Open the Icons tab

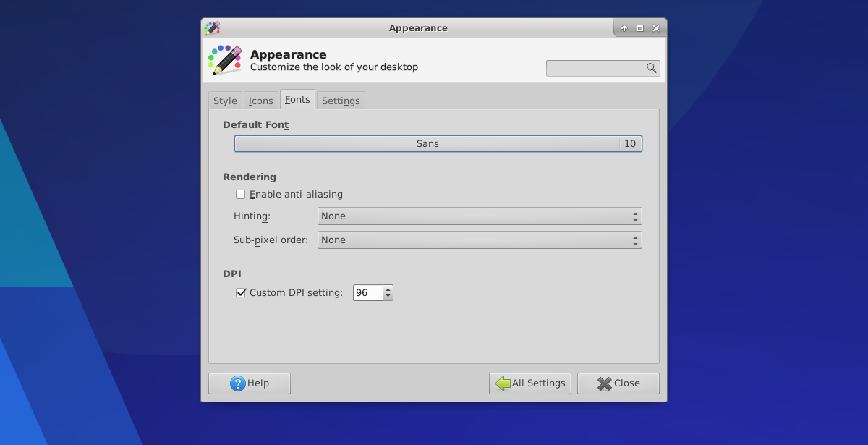(261, 101)
